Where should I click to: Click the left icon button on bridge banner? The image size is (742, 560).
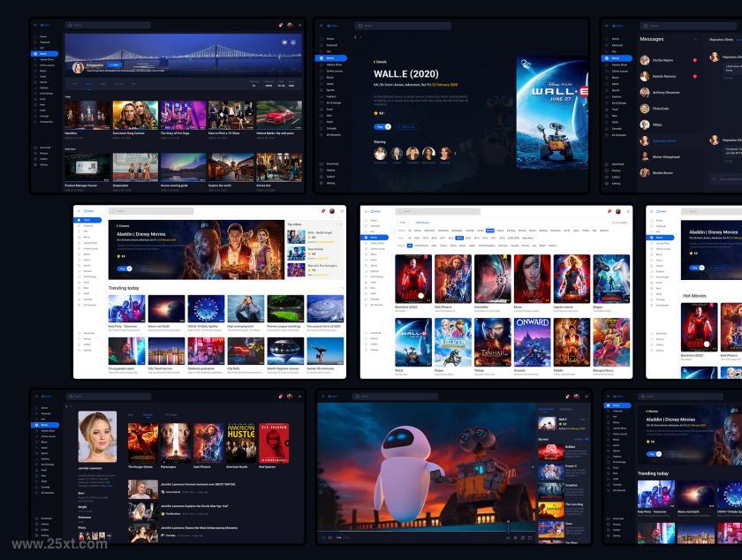tap(284, 42)
